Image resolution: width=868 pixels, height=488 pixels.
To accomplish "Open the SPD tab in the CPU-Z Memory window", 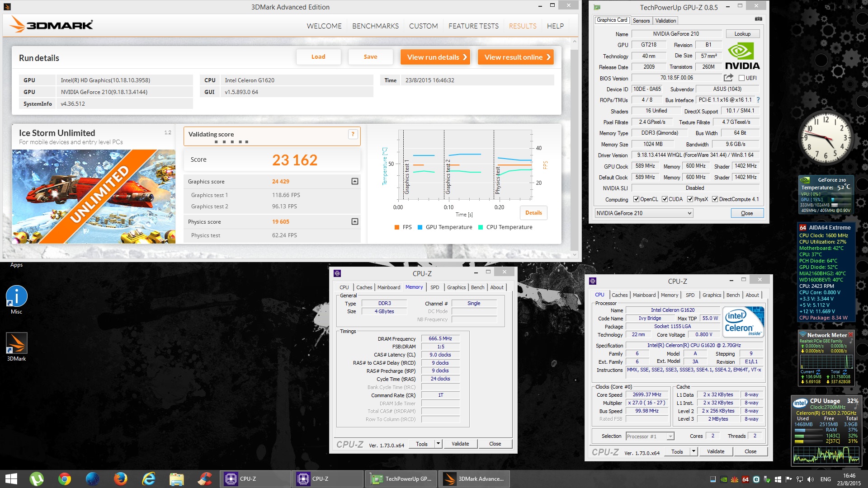I will pos(434,287).
